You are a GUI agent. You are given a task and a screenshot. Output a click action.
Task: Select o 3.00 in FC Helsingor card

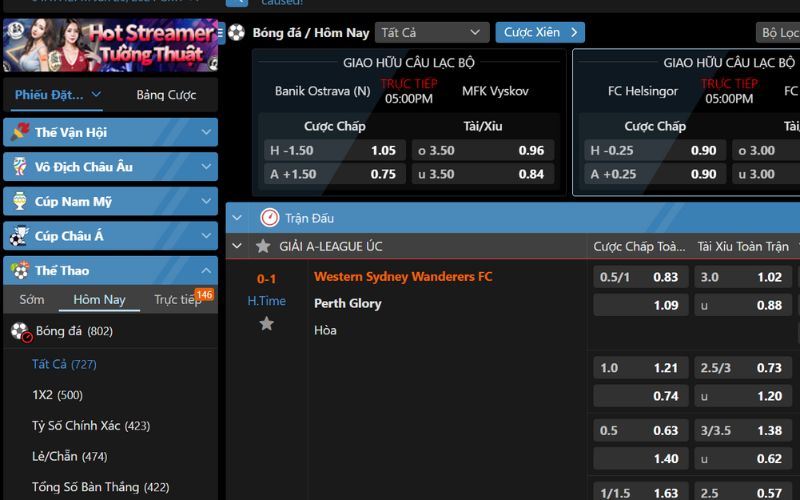tap(766, 151)
